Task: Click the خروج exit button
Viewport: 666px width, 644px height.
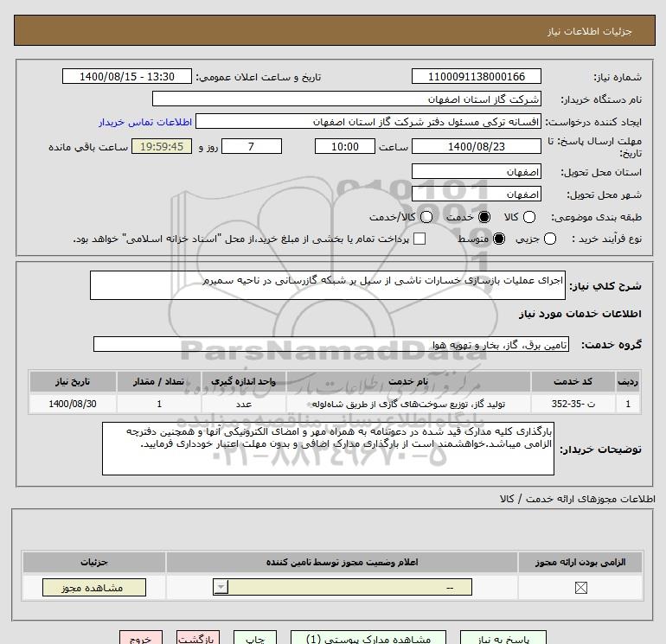Action: [141, 638]
